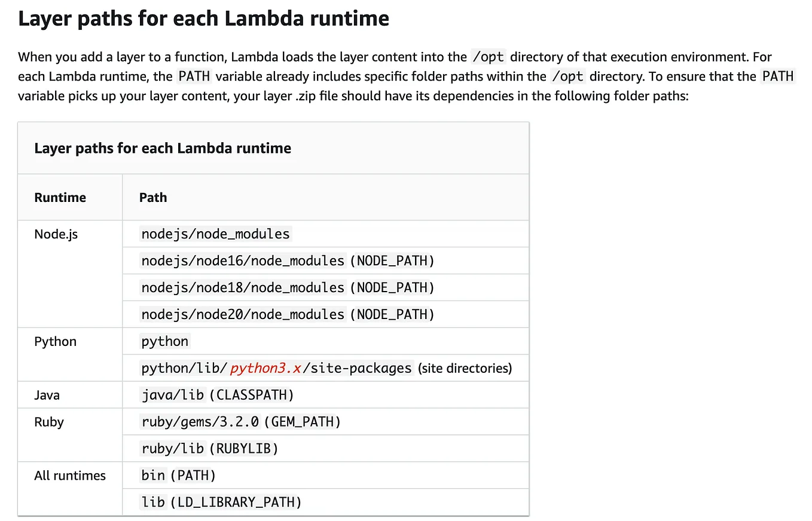Click the red python3.x placeholder text
This screenshot has width=812, height=521.
pos(264,368)
